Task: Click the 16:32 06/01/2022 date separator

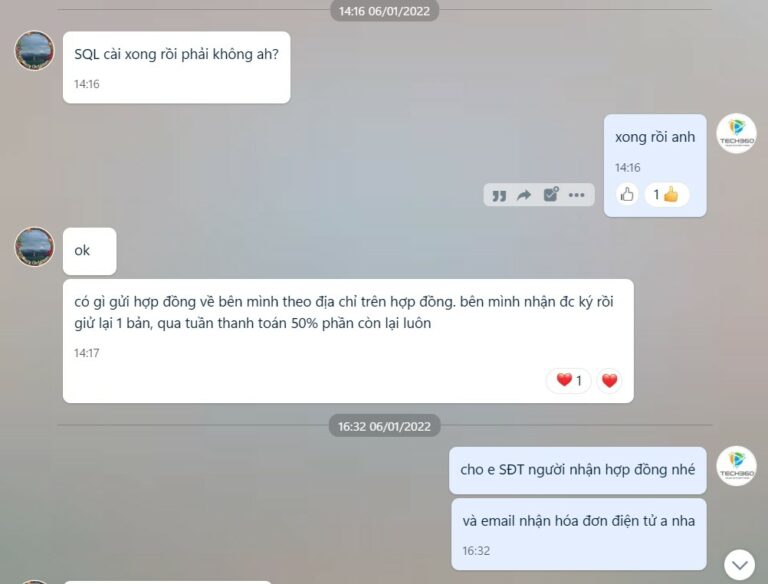Action: pos(384,426)
